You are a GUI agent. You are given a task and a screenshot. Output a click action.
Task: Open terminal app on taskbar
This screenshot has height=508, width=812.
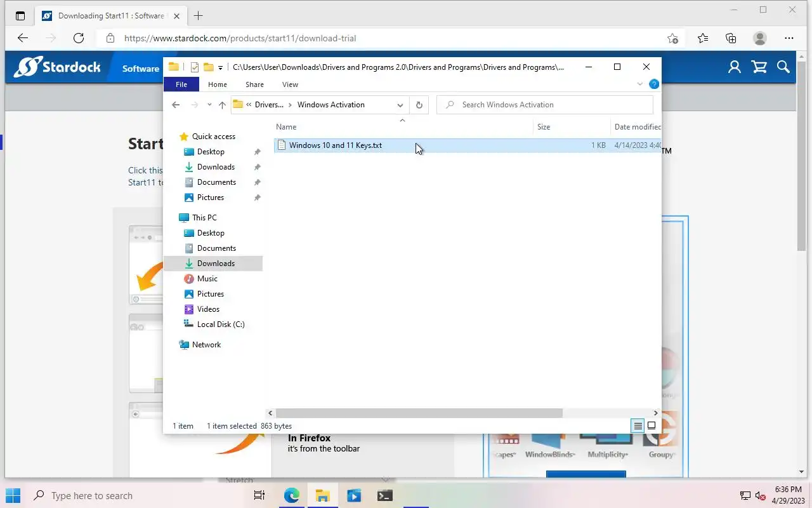point(384,495)
